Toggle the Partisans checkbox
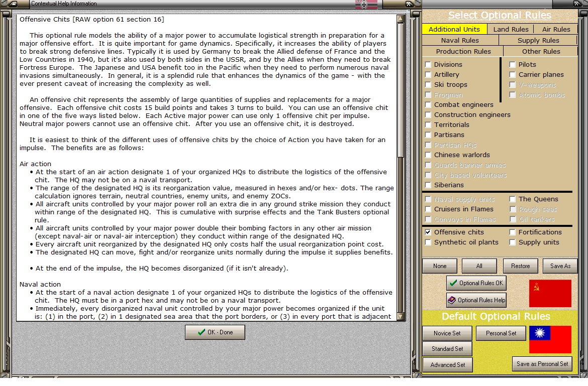 [428, 135]
